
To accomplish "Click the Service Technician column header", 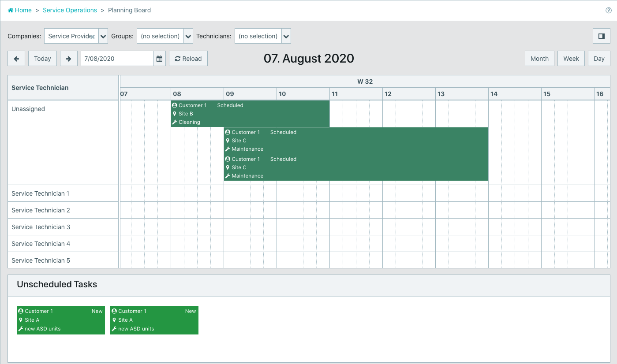I will 63,88.
